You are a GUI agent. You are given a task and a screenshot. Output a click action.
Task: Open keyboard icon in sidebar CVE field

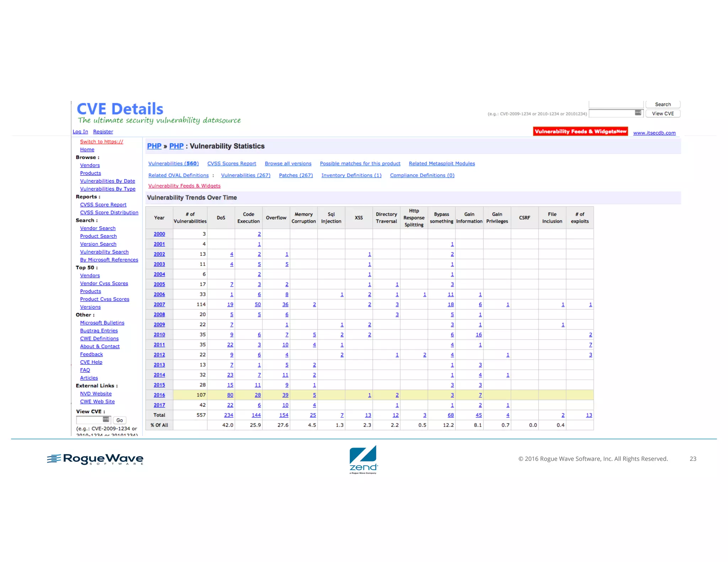(x=106, y=420)
